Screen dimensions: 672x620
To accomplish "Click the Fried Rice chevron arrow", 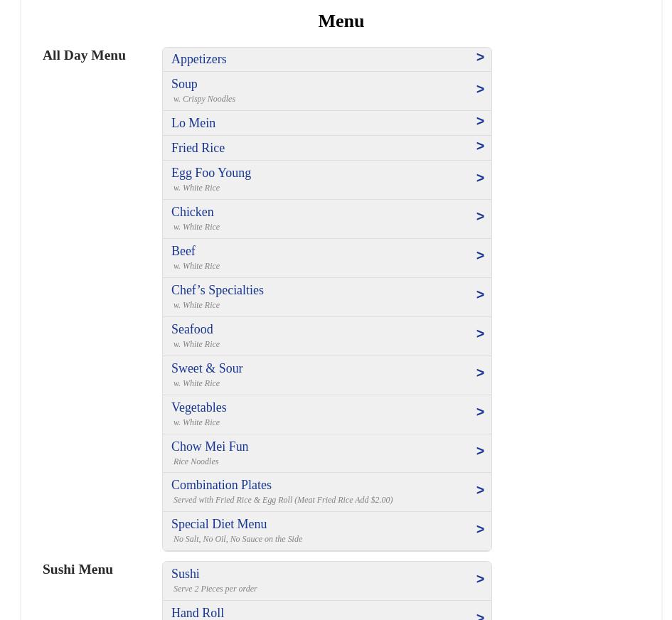I will point(480,146).
